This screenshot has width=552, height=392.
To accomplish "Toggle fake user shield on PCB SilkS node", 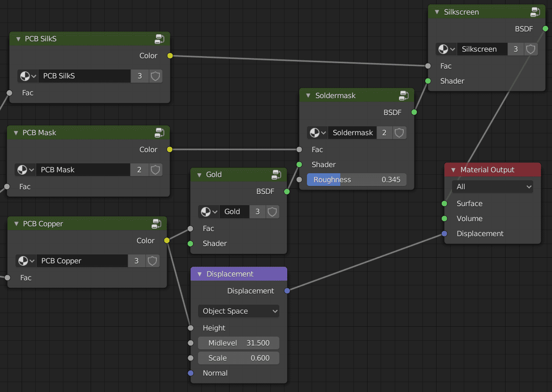I will pyautogui.click(x=155, y=76).
